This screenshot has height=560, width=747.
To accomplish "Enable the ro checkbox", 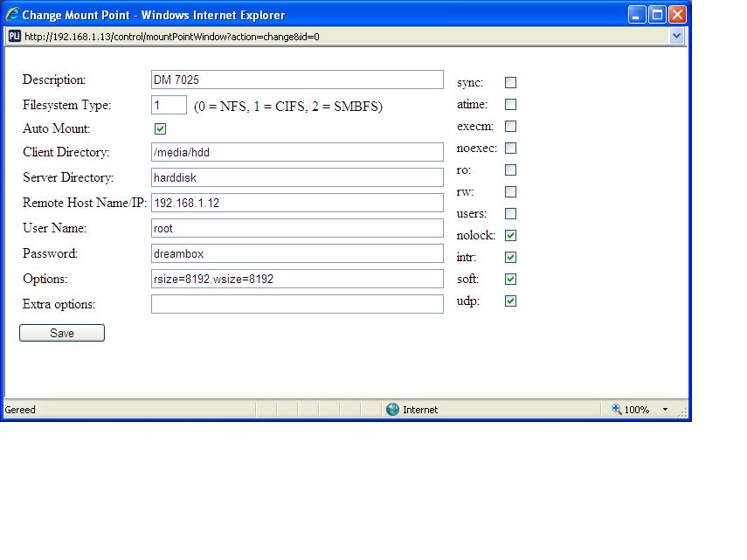I will click(x=511, y=170).
